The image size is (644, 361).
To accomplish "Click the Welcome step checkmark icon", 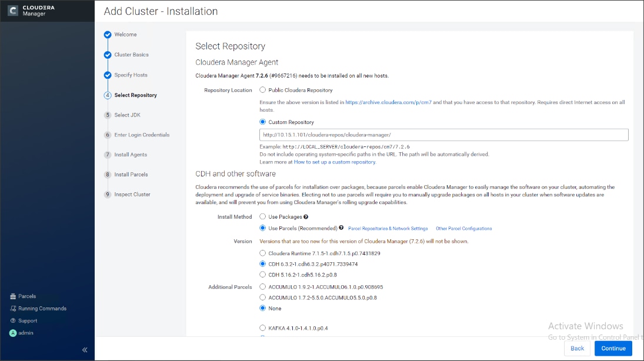I will click(x=108, y=35).
